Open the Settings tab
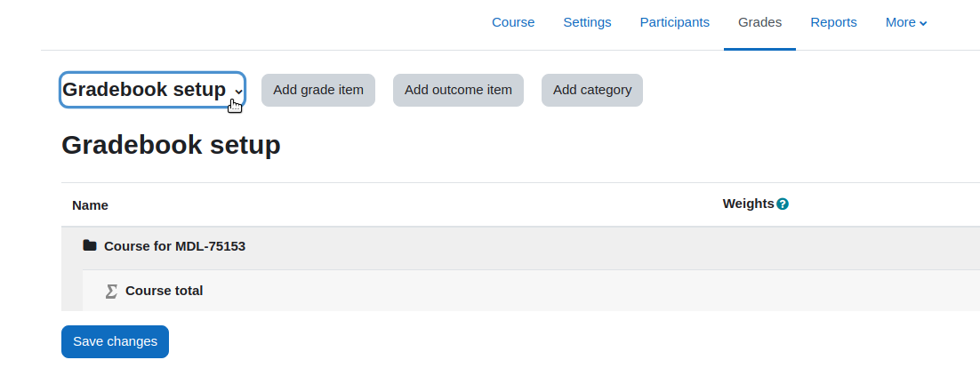Screen dimensions: 980x384 click(x=587, y=22)
